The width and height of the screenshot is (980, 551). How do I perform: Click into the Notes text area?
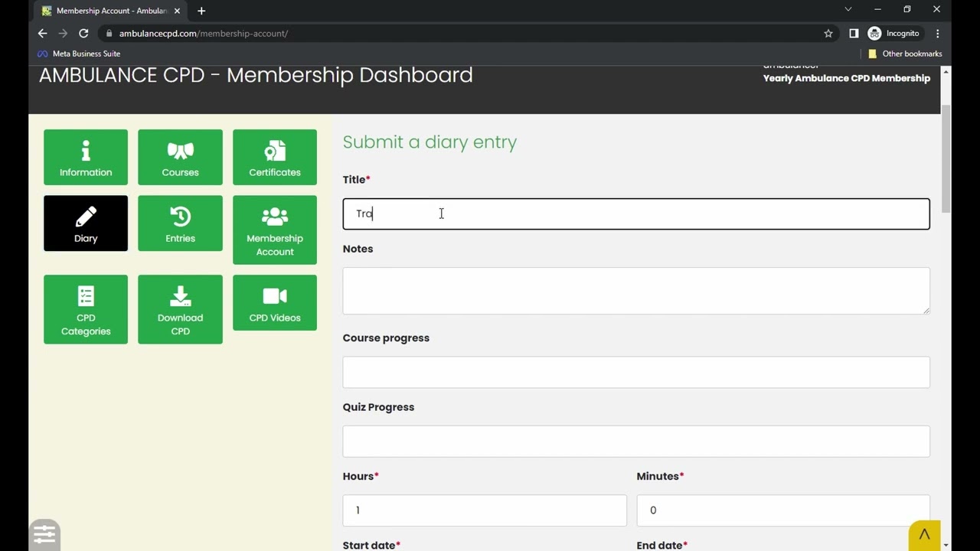(x=636, y=290)
